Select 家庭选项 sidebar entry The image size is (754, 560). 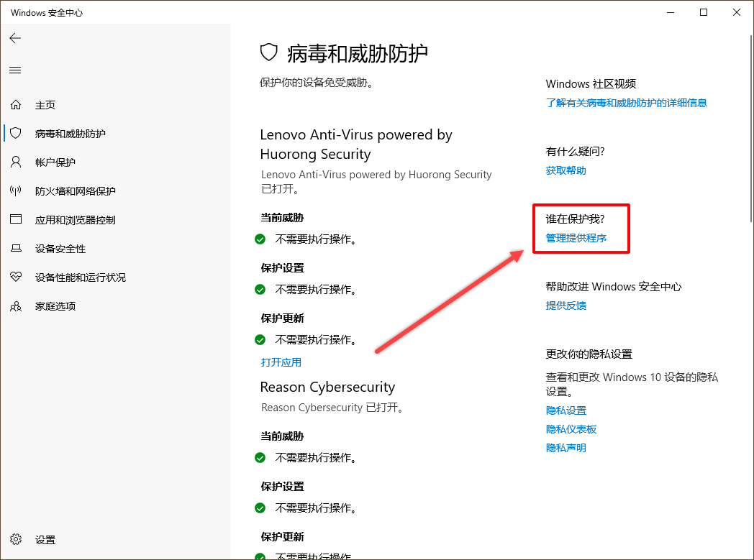[55, 306]
